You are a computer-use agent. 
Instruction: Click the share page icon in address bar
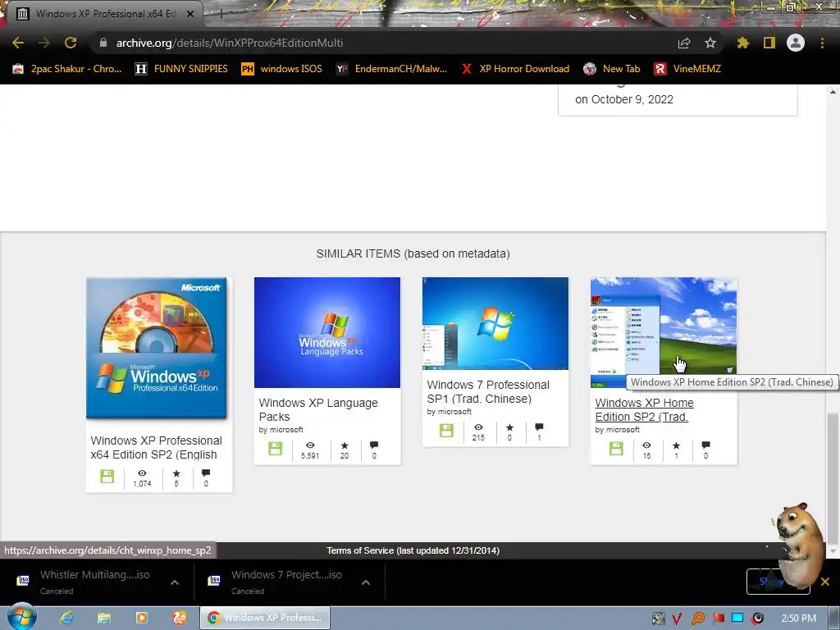pos(684,43)
